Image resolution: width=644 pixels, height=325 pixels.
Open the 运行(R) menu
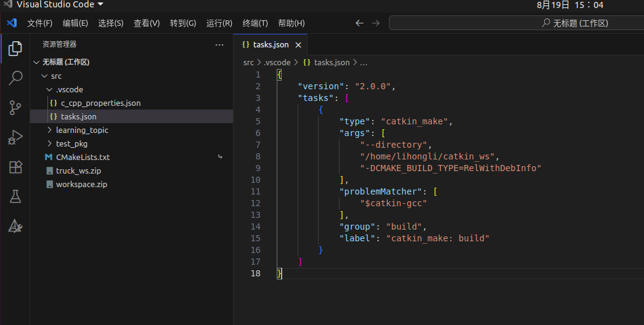219,23
